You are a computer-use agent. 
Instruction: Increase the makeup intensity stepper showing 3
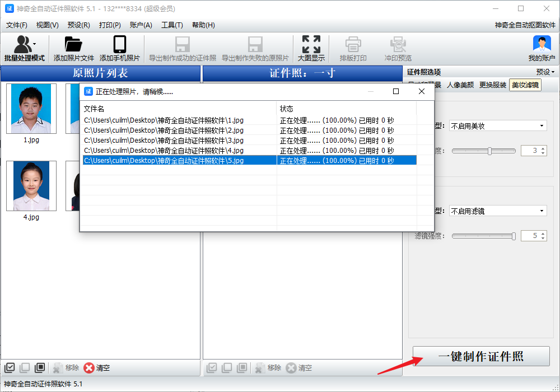pos(543,148)
